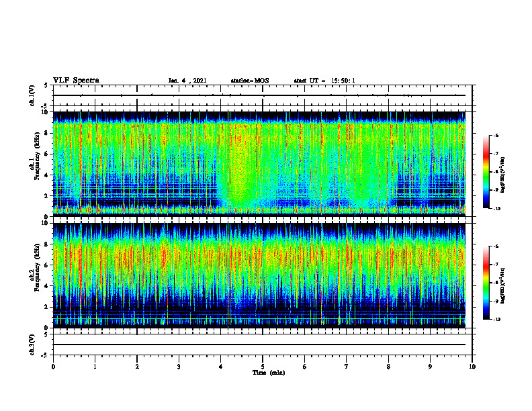The width and height of the screenshot is (532, 411).
Task: Click the "-8" label on ch.2 colorbar
Action: [496, 283]
